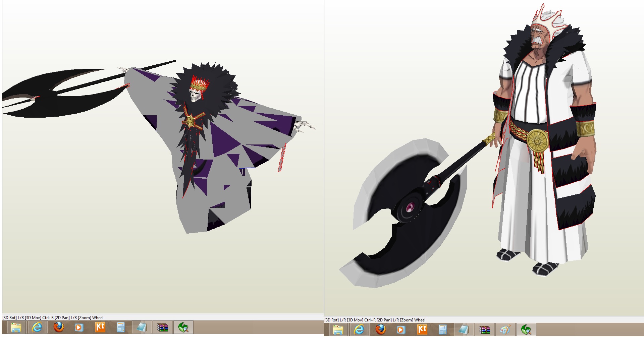Viewport: 644px width, 362px height.
Task: Open Notepad in left taskbar
Action: (x=142, y=327)
